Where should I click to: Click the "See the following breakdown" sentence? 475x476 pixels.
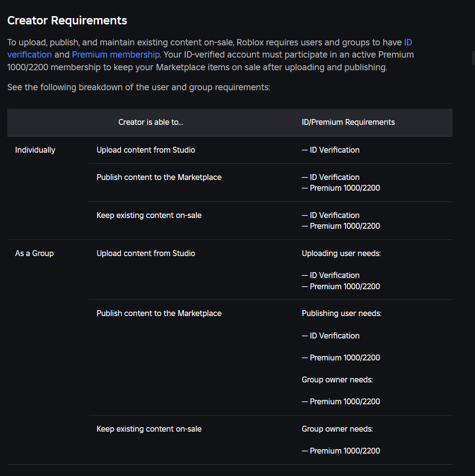tap(139, 88)
